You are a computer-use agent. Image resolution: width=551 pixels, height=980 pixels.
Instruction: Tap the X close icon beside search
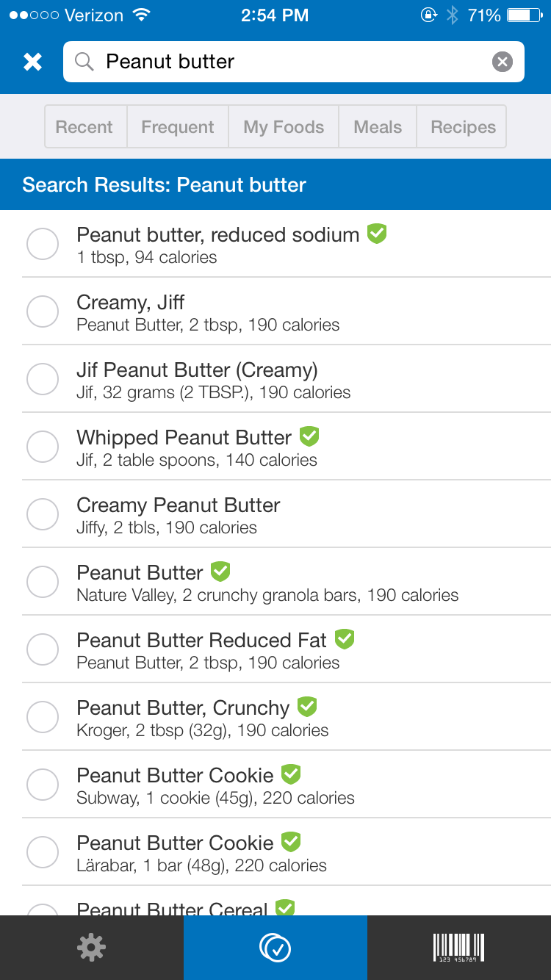pos(32,62)
